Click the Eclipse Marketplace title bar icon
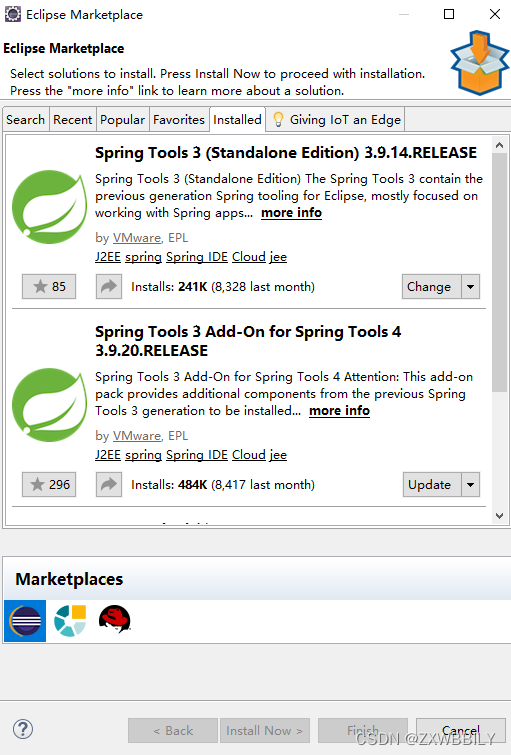 [13, 14]
